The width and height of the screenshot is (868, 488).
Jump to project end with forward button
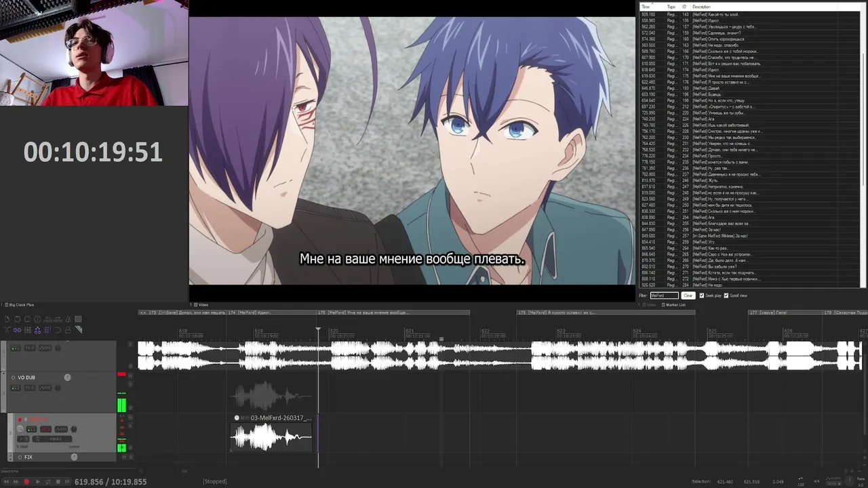point(16,482)
